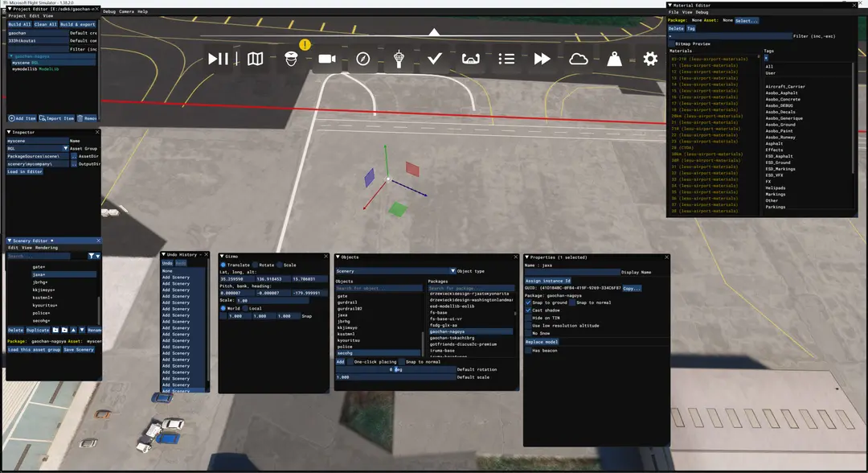The height and width of the screenshot is (473, 868).
Task: Select the Scale gizmo mode
Action: (x=280, y=265)
